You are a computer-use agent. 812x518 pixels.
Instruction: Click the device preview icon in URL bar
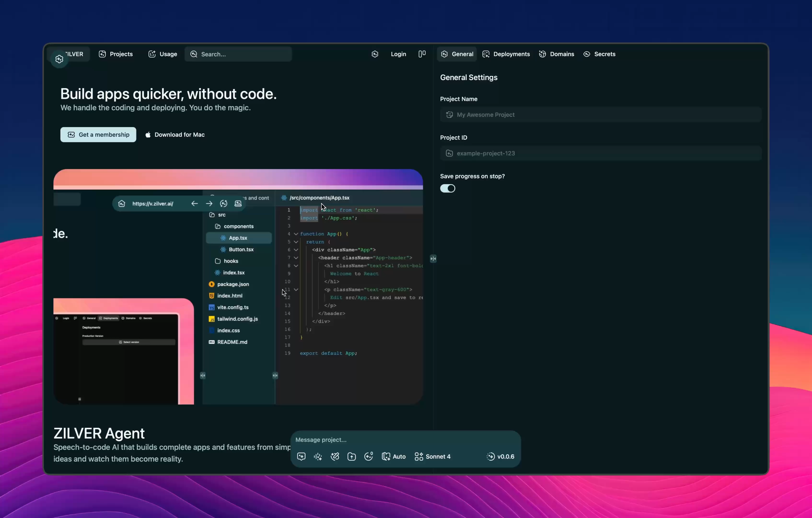click(x=238, y=204)
